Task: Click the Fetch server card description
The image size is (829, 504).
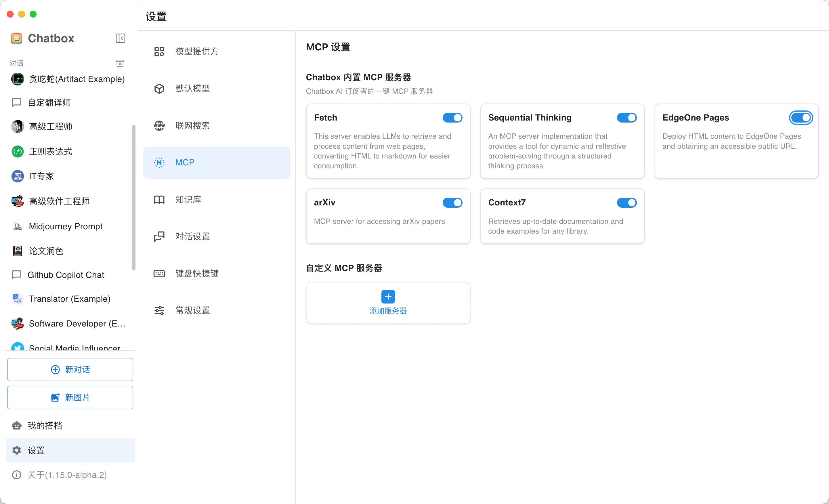Action: click(x=383, y=151)
